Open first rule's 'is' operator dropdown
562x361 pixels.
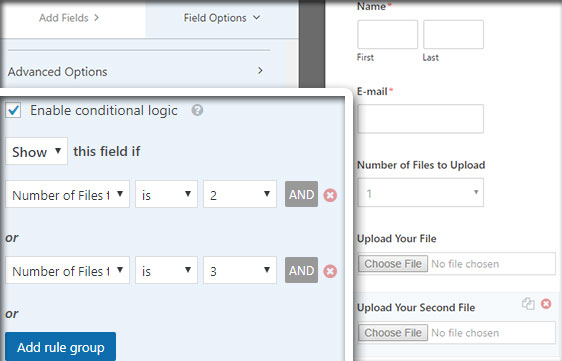[166, 194]
